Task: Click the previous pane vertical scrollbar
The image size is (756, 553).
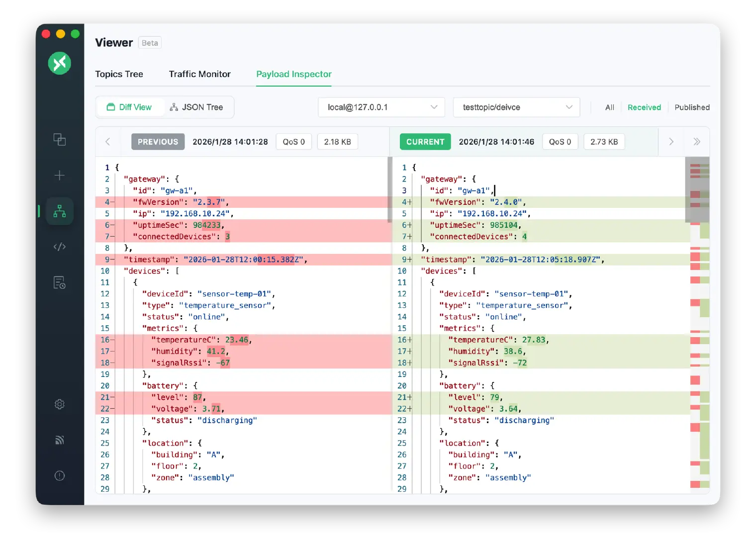Action: point(389,189)
